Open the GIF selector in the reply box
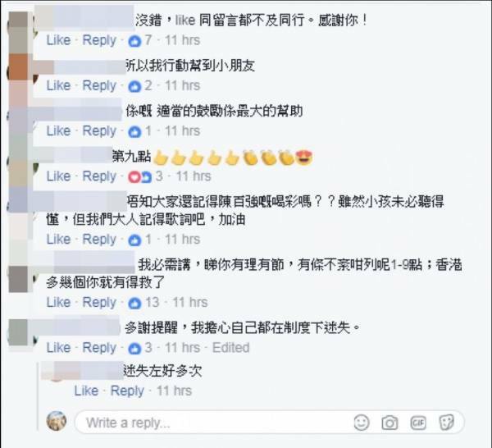The image size is (492, 448). (x=418, y=423)
